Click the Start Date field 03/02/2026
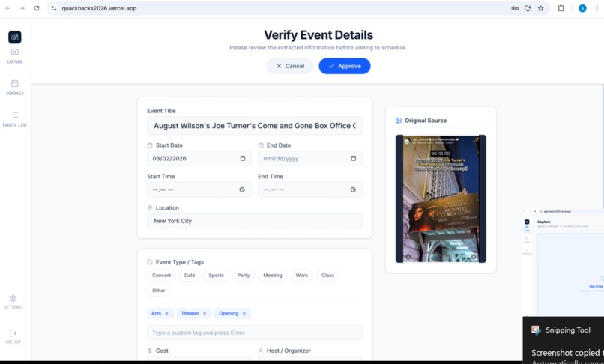The height and width of the screenshot is (364, 604). tap(199, 158)
